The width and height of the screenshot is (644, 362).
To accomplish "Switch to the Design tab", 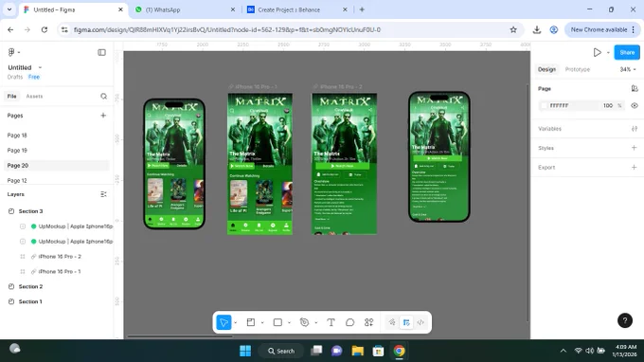I will tap(546, 69).
